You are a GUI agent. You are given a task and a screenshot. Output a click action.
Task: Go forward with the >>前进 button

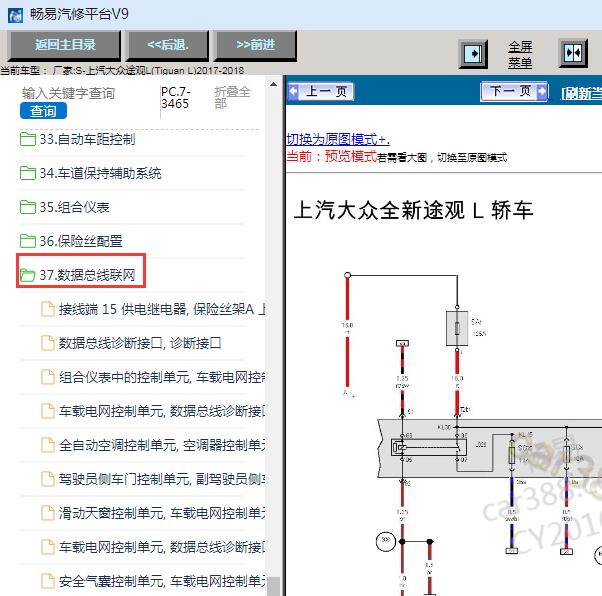click(255, 45)
